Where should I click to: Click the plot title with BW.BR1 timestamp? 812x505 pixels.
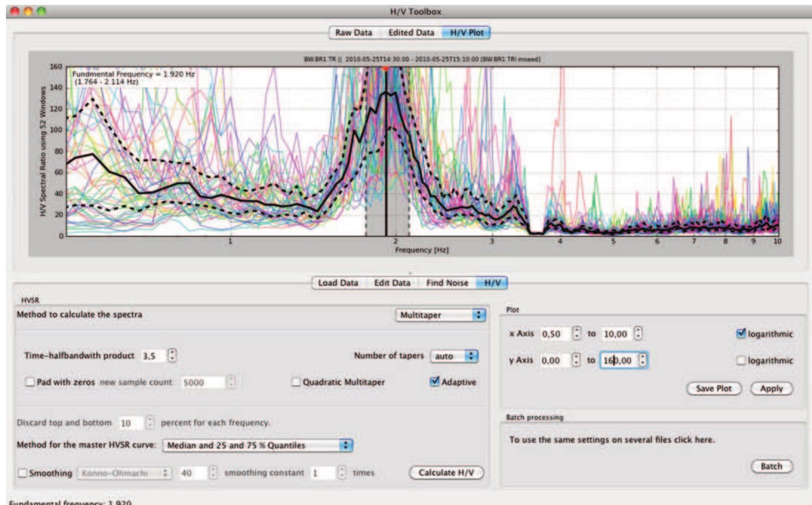click(422, 59)
